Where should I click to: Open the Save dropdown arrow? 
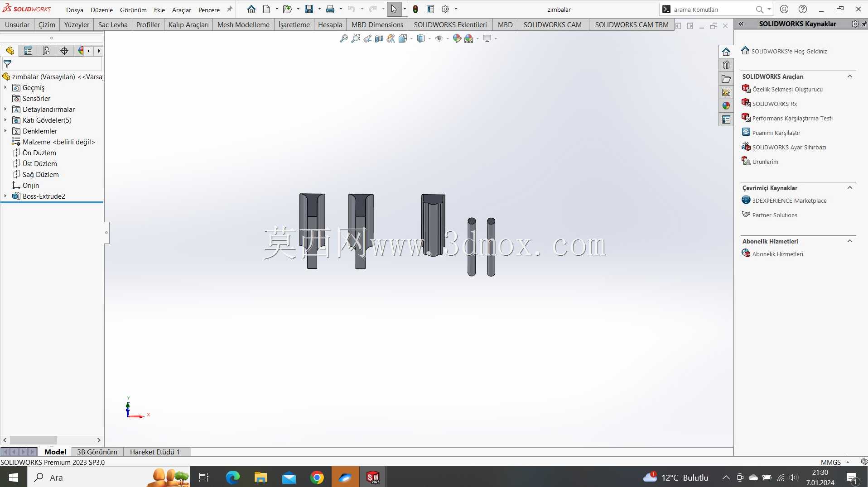coord(319,9)
